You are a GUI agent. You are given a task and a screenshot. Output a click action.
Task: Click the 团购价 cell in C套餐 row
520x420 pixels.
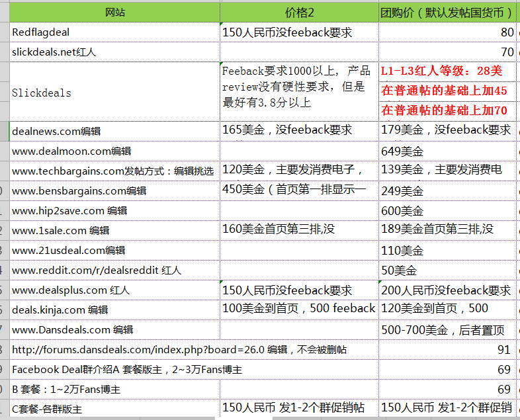[x=447, y=408]
